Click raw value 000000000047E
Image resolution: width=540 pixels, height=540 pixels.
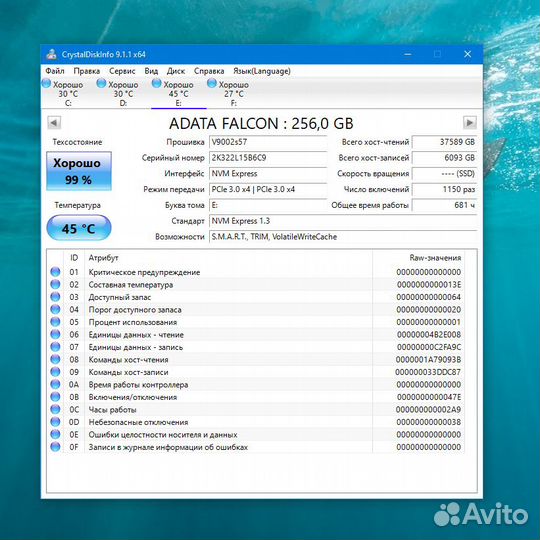coord(429,397)
